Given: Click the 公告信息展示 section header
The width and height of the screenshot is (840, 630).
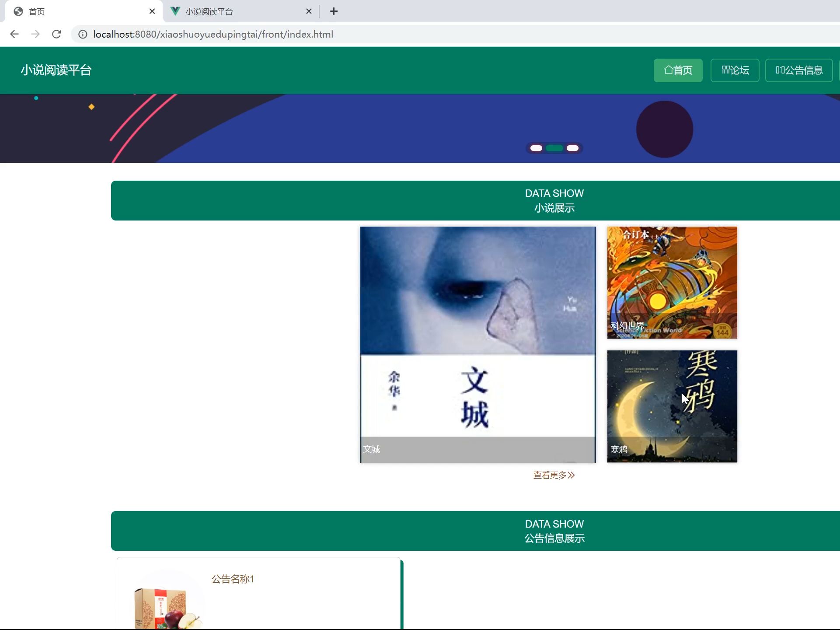Looking at the screenshot, I should (475, 531).
